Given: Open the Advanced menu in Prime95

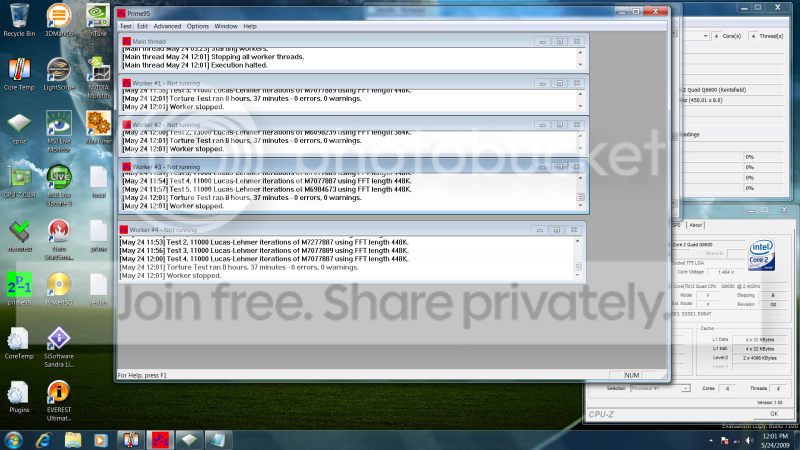Looking at the screenshot, I should tap(167, 26).
